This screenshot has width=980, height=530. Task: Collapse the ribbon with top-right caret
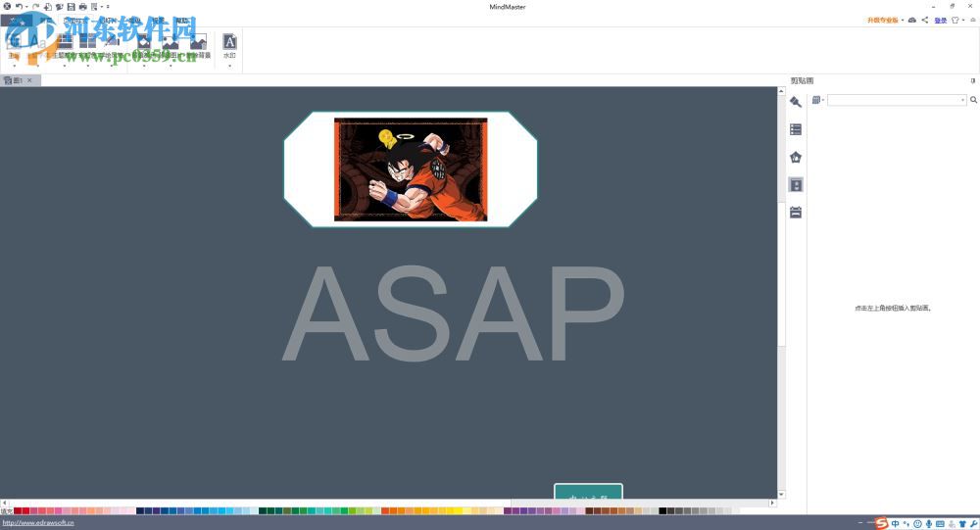tap(972, 20)
